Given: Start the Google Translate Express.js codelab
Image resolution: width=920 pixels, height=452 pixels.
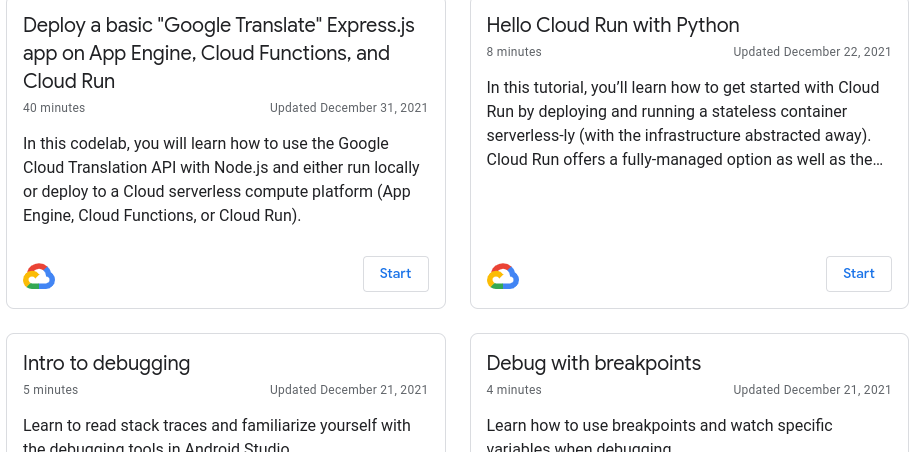Looking at the screenshot, I should point(395,274).
